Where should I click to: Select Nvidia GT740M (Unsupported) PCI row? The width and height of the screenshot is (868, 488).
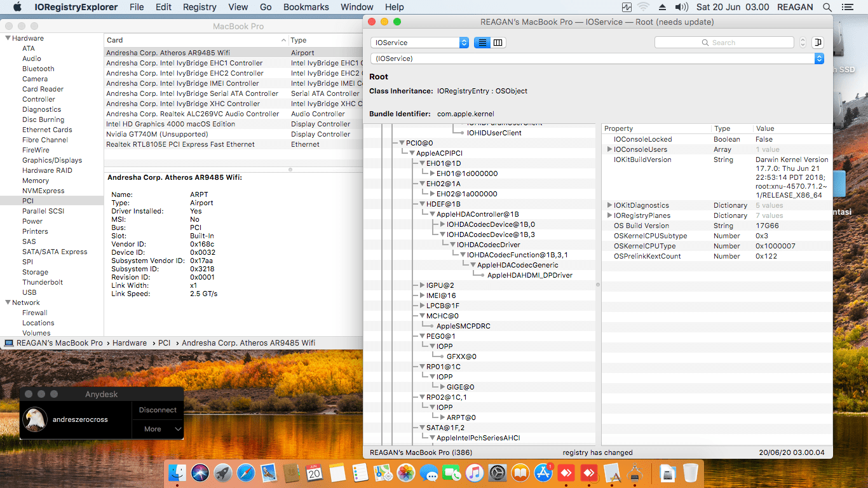157,134
